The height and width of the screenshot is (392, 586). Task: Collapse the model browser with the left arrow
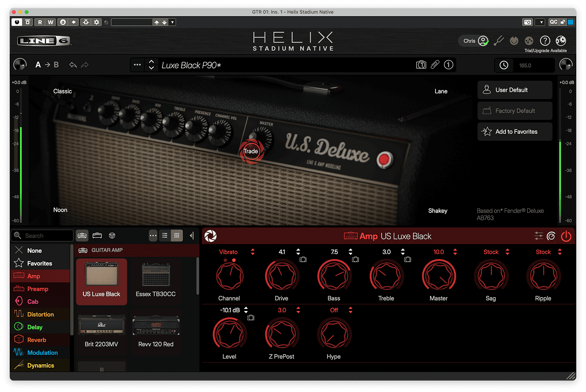point(192,236)
